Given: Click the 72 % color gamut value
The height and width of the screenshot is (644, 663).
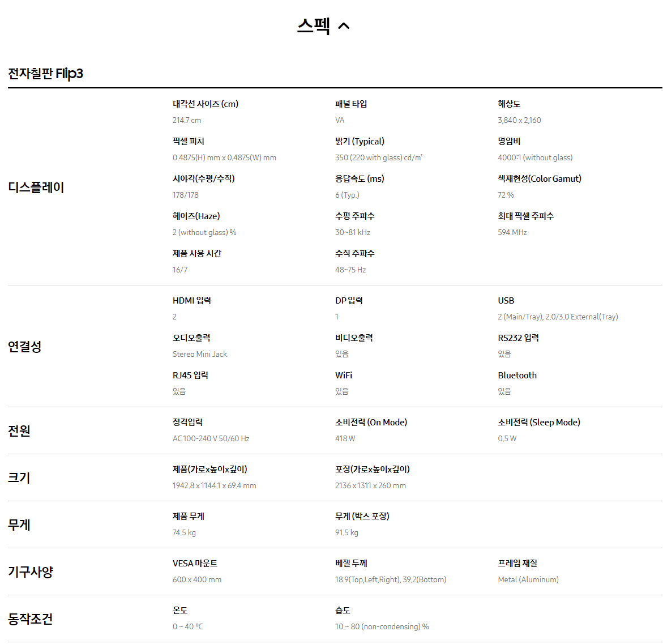Looking at the screenshot, I should pos(506,195).
